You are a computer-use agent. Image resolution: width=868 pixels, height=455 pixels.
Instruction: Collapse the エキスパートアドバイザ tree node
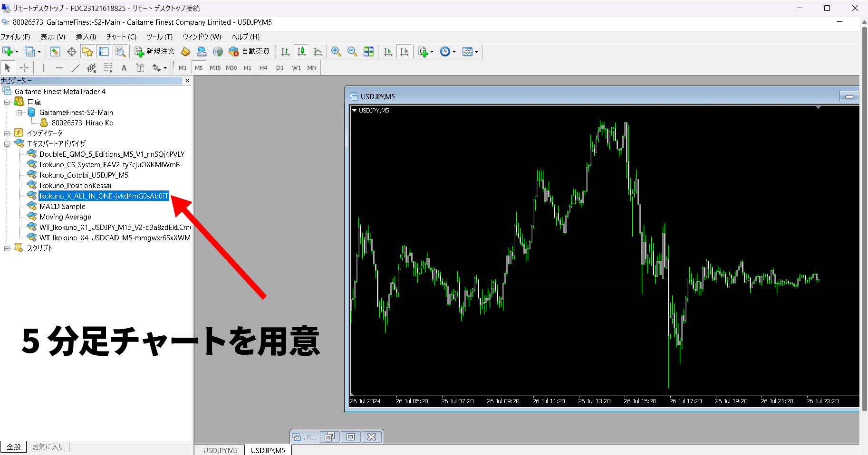click(7, 143)
